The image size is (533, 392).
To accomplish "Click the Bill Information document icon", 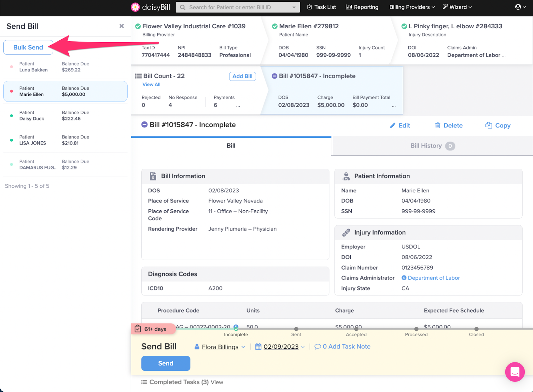I will (x=153, y=176).
